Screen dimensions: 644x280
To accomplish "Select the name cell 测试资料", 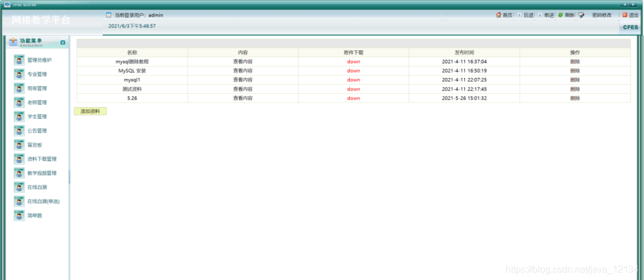I will (x=132, y=89).
